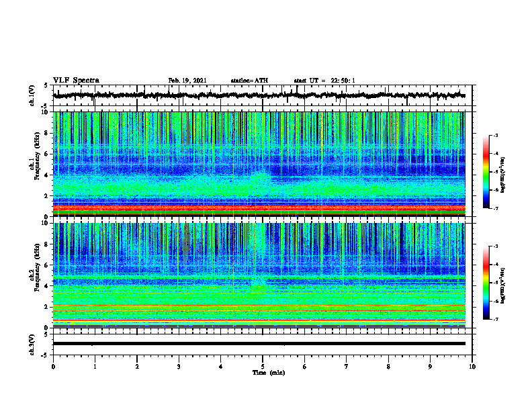Click time axis tick label "2"
Screen dimensions: 532x411
(137, 367)
